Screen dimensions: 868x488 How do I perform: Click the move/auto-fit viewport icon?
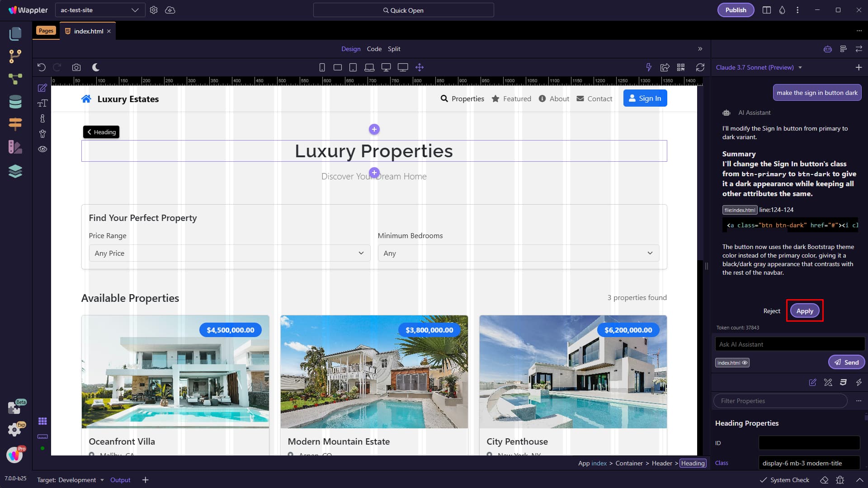pyautogui.click(x=420, y=67)
